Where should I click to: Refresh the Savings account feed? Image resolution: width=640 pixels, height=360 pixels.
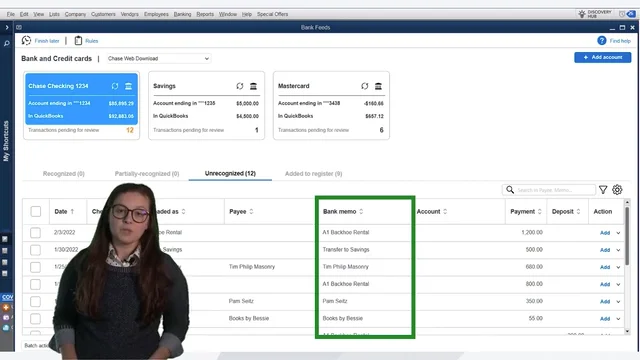tap(240, 86)
